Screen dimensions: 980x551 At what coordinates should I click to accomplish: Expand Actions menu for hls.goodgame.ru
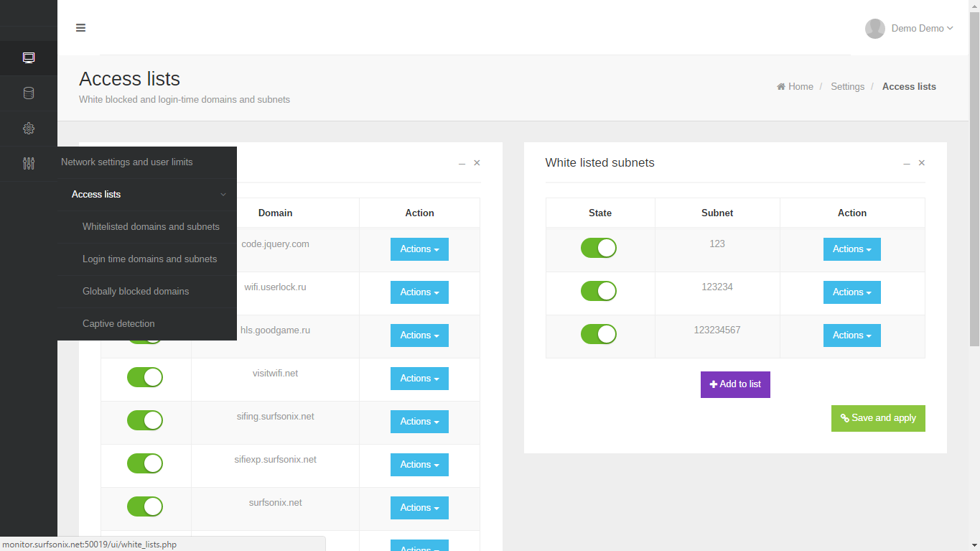click(x=419, y=335)
